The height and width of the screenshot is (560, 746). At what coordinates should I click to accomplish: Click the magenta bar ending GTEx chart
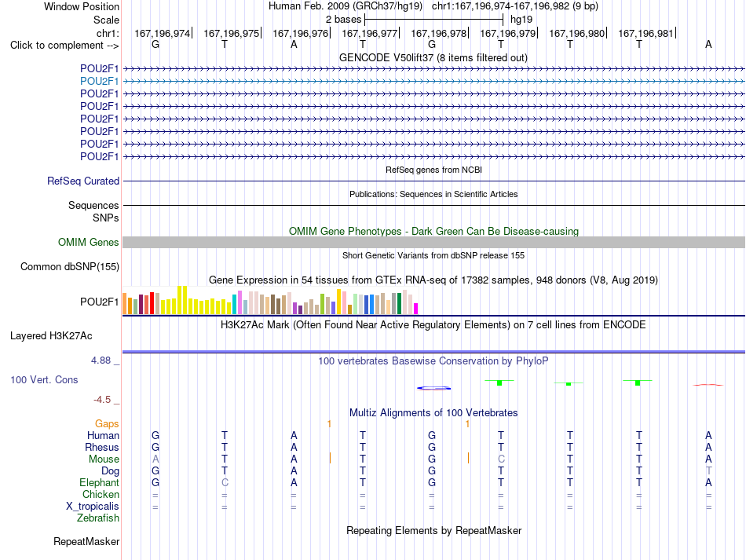[416, 309]
